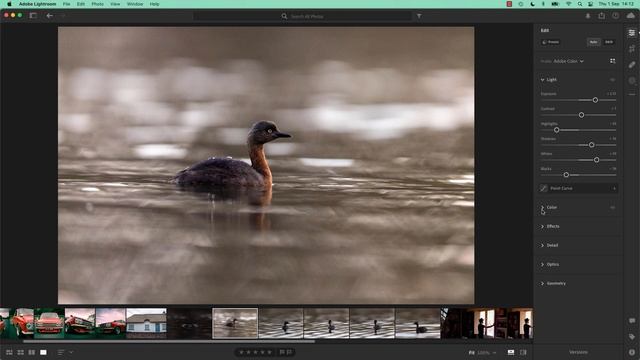Image resolution: width=640 pixels, height=360 pixels.
Task: Select the white house thumbnail
Action: coord(147,324)
